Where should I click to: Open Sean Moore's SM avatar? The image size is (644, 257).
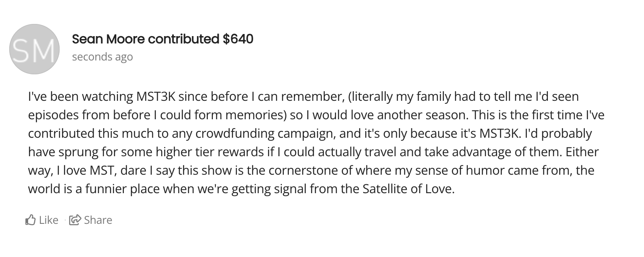(x=34, y=49)
